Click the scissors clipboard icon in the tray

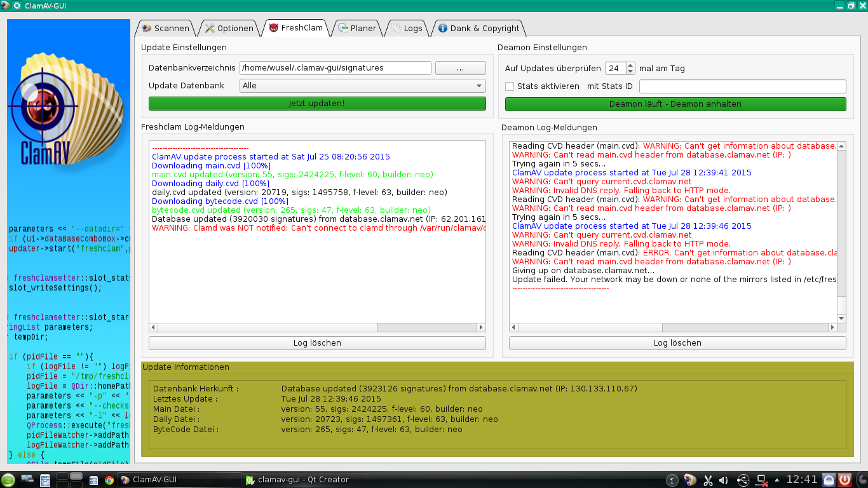pyautogui.click(x=708, y=480)
